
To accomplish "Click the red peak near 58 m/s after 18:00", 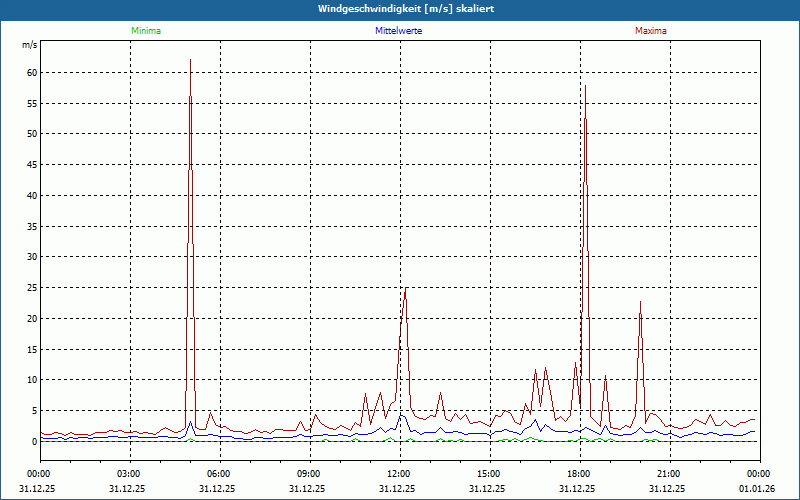I will click(x=585, y=86).
